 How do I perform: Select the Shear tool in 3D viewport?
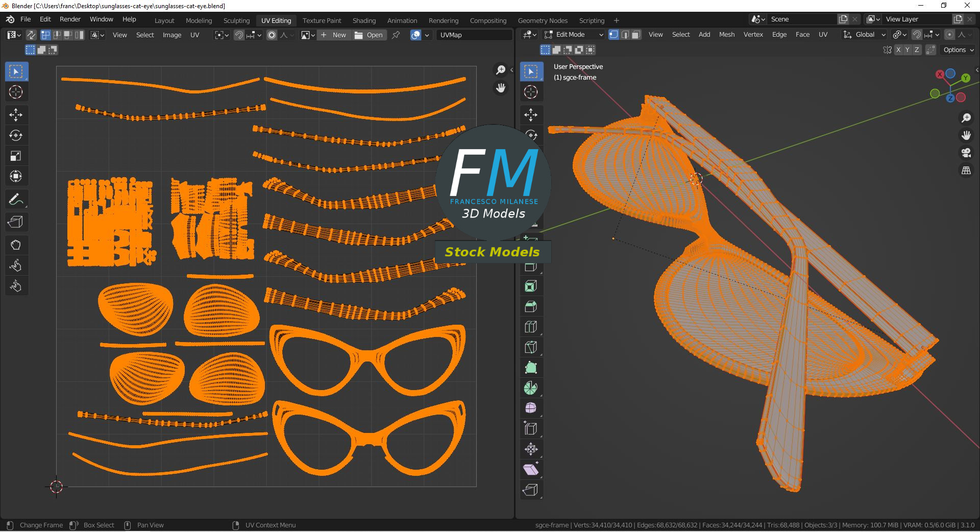tap(531, 470)
